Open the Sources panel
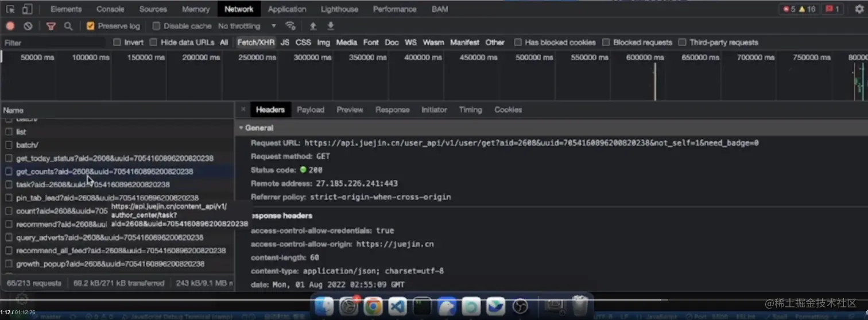The height and width of the screenshot is (320, 868). (x=153, y=9)
